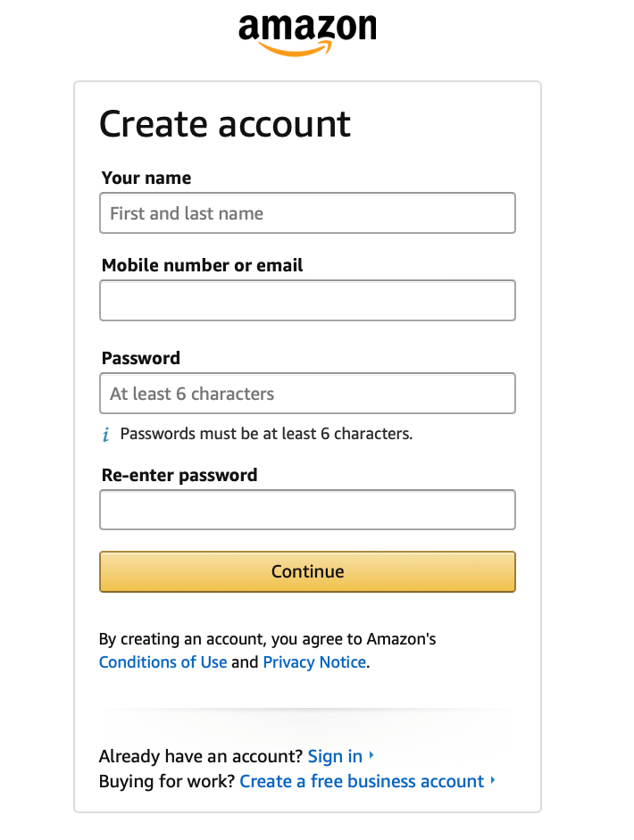The width and height of the screenshot is (634, 840).
Task: Click the bold Password label
Action: [141, 358]
